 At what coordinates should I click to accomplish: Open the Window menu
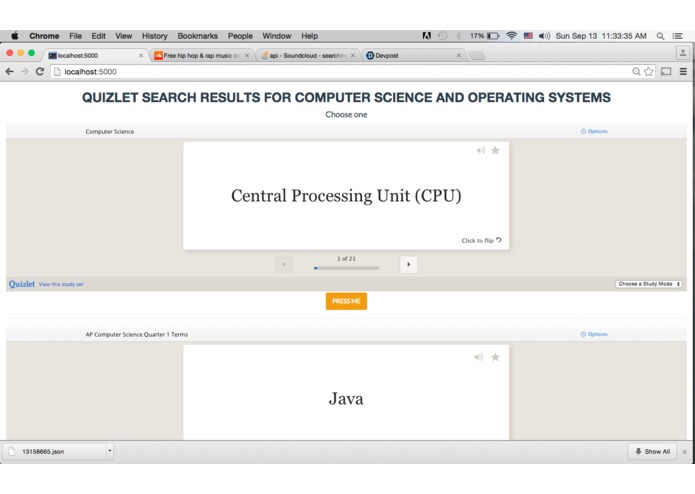(277, 36)
